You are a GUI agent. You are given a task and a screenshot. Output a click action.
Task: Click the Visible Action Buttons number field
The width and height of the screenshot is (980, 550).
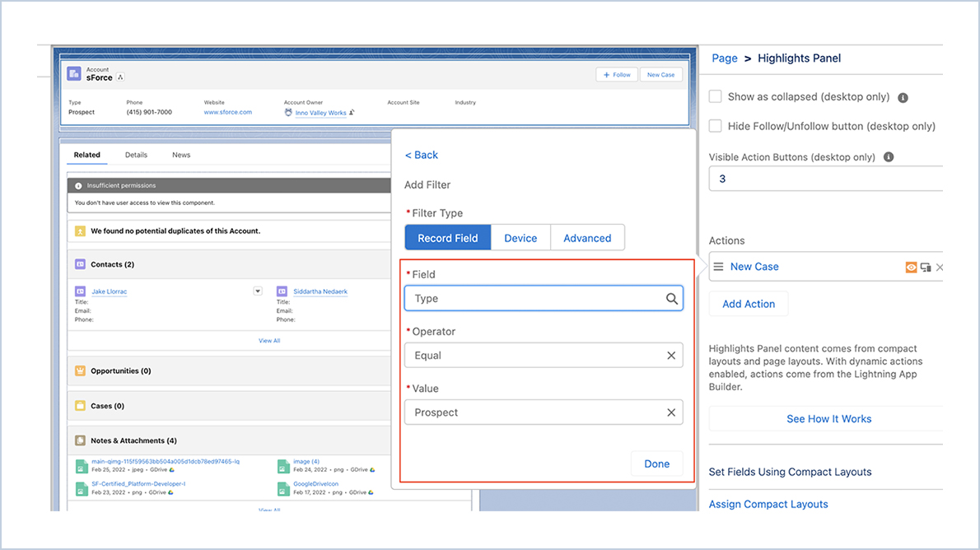[825, 178]
